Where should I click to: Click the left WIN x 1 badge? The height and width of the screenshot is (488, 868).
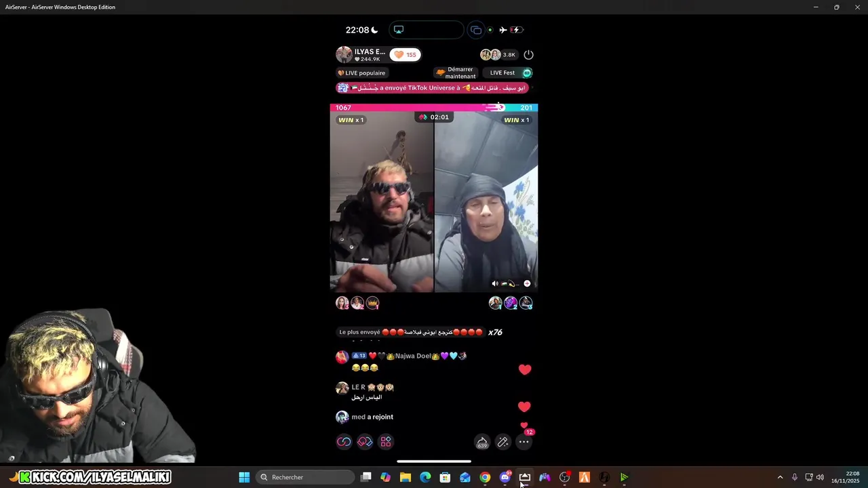[351, 120]
